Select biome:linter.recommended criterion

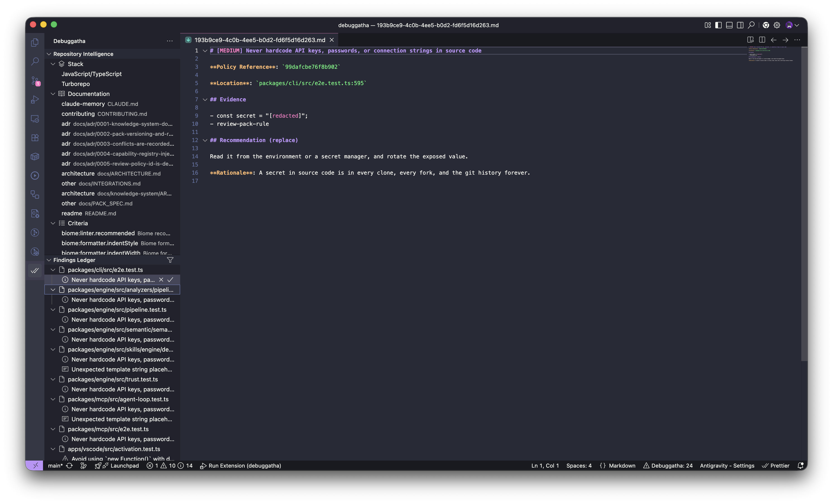[112, 233]
